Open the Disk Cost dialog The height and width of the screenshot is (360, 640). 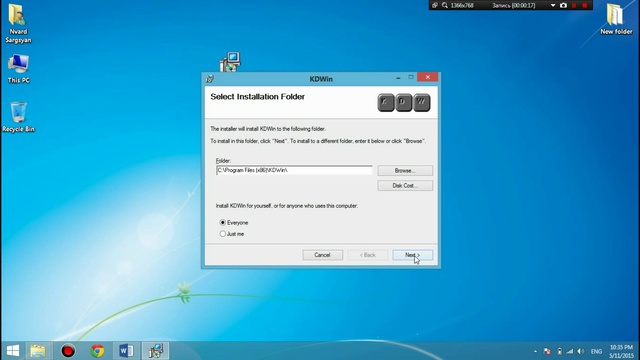405,186
